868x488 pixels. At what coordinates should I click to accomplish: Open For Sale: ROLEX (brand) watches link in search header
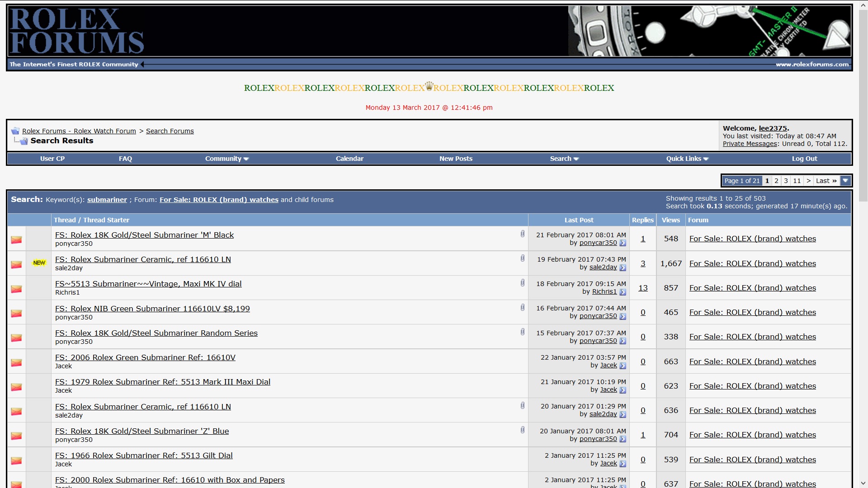pos(219,200)
